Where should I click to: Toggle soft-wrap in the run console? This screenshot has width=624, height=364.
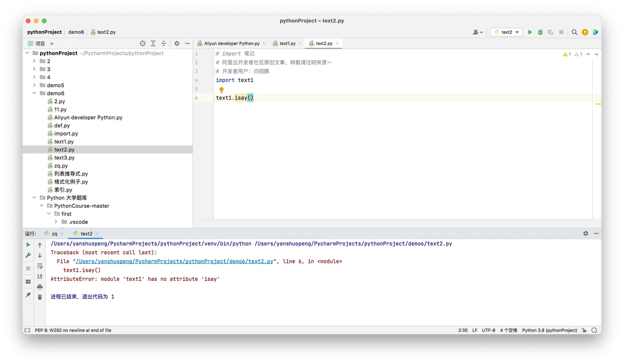[x=40, y=266]
